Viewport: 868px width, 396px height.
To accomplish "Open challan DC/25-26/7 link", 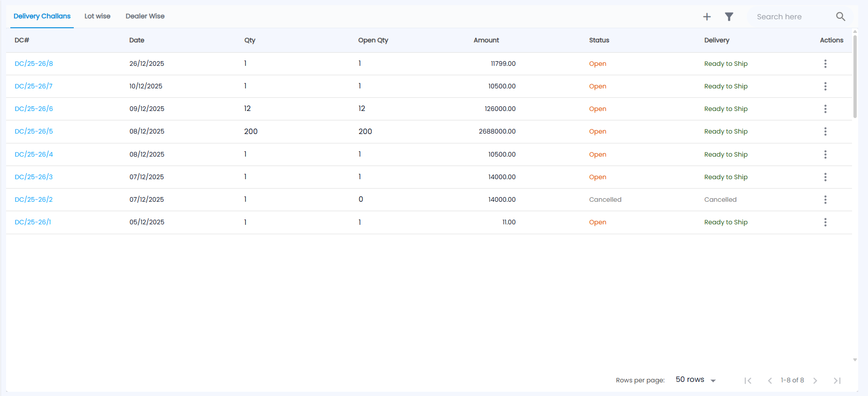I will [34, 86].
